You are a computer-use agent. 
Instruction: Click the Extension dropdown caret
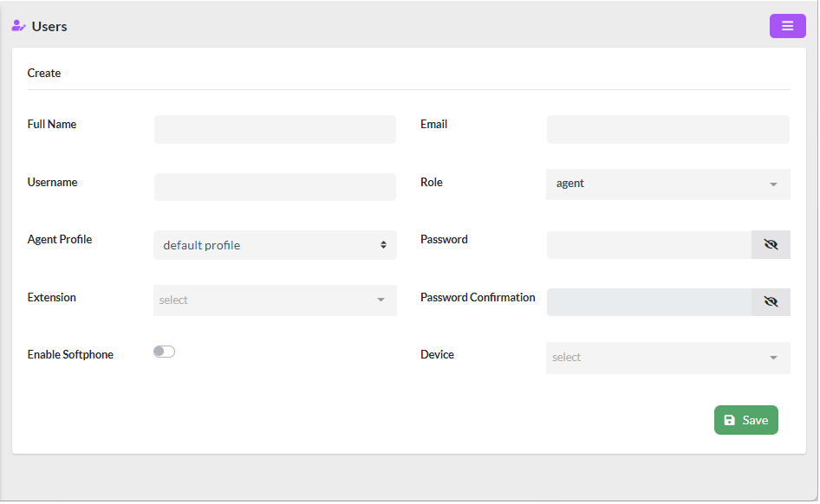[x=381, y=300]
